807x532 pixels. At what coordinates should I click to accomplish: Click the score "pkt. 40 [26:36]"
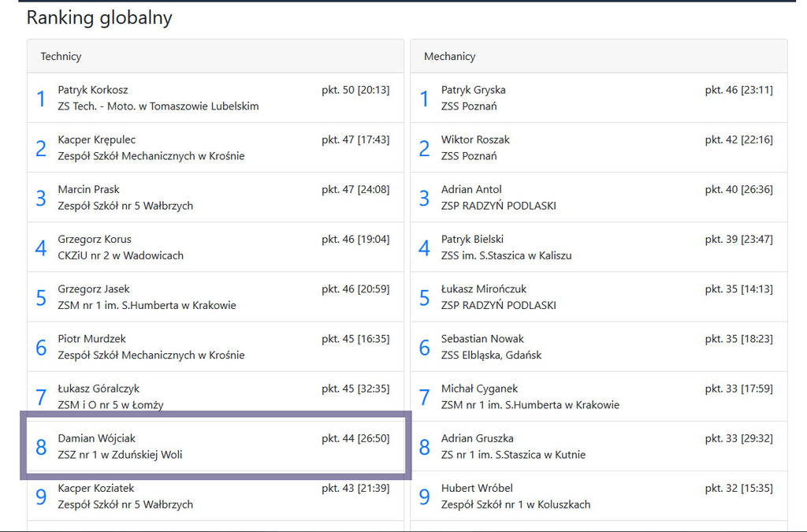click(739, 189)
